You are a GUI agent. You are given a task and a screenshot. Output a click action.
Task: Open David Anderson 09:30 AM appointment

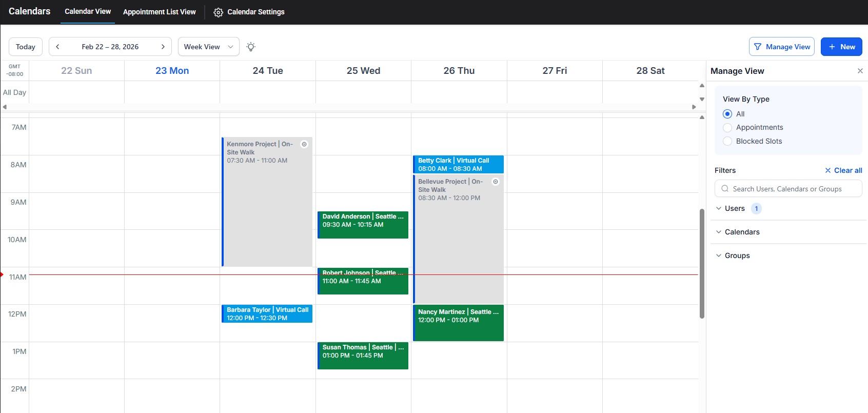click(363, 225)
